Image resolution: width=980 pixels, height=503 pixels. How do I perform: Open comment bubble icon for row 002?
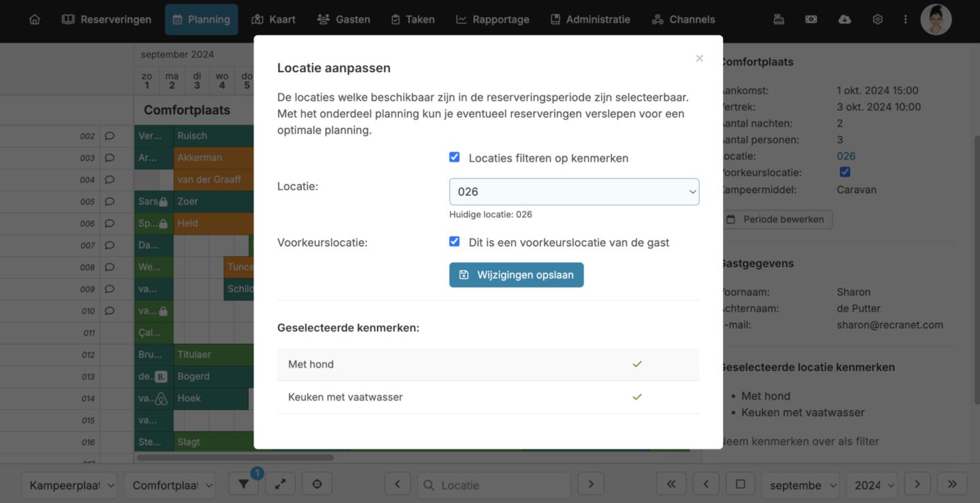pyautogui.click(x=109, y=136)
